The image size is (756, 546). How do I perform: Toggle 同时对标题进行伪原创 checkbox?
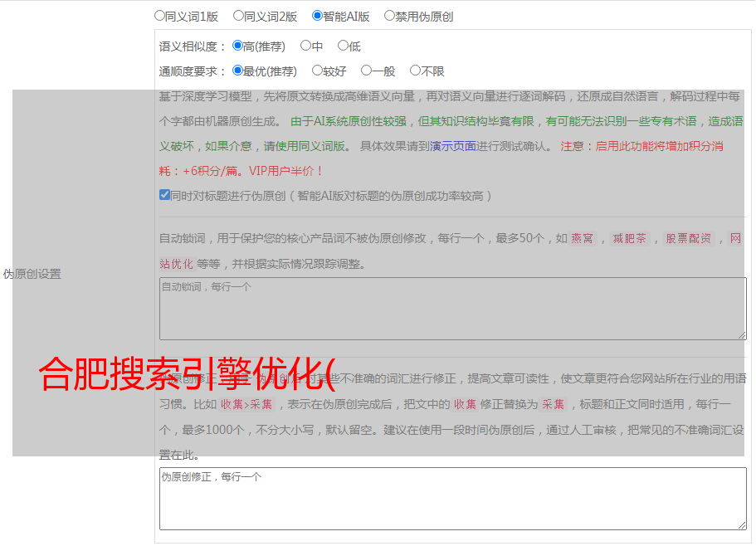click(164, 195)
